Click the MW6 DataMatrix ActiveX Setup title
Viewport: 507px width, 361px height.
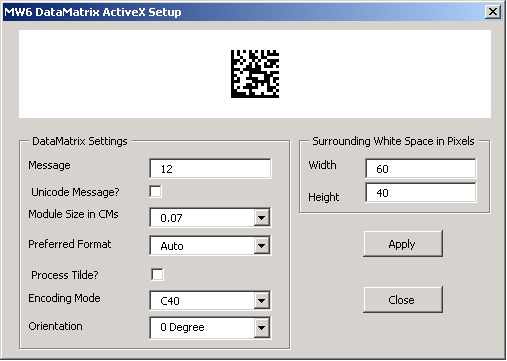pos(93,12)
